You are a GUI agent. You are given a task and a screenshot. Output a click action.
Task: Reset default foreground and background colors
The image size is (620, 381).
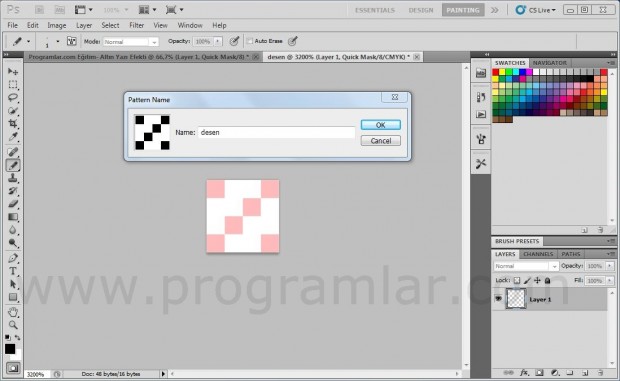tap(8, 338)
